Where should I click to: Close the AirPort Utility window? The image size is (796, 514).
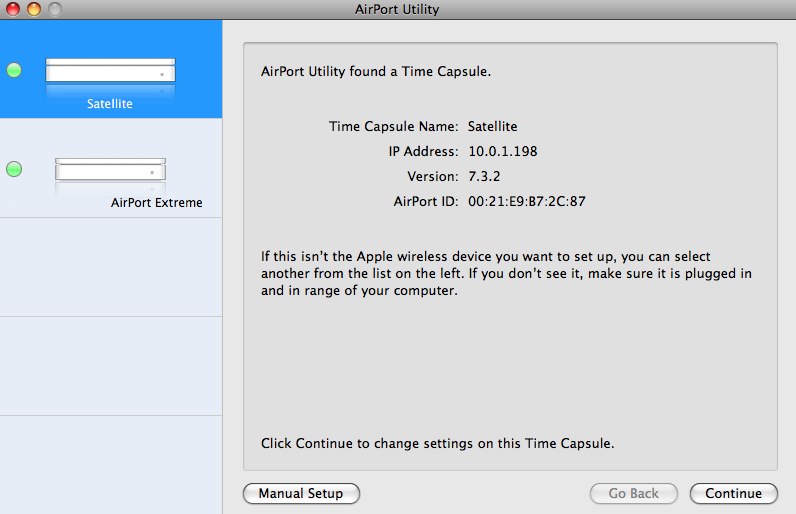click(x=13, y=10)
